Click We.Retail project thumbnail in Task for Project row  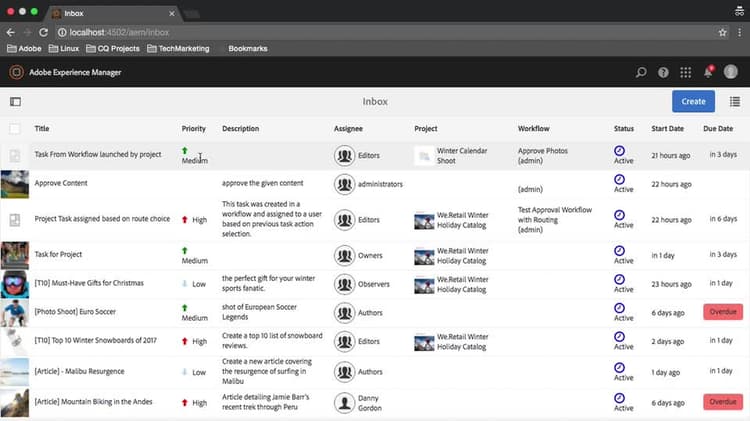pyautogui.click(x=424, y=256)
